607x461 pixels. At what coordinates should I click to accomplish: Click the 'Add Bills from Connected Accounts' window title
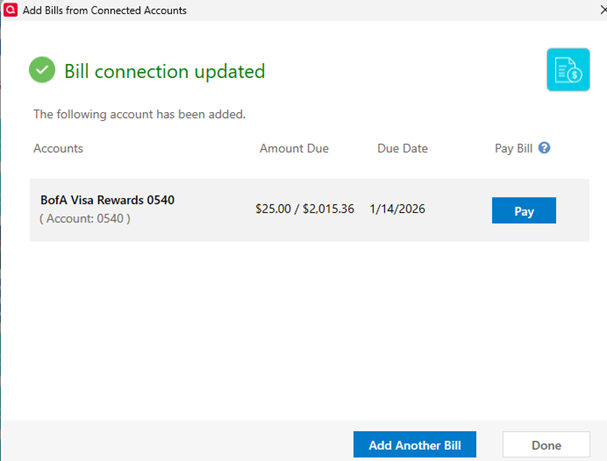[x=105, y=10]
